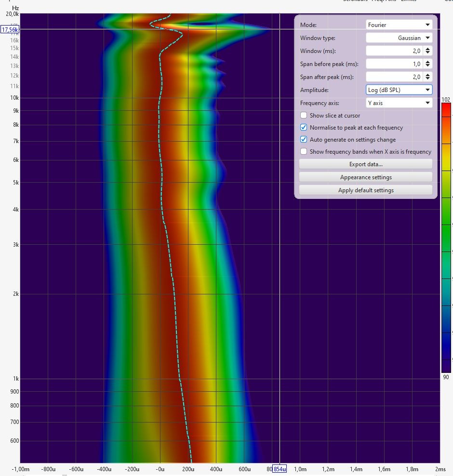Open the Amplitude Log (dB SPL) dropdown
453x476 pixels.
(399, 90)
